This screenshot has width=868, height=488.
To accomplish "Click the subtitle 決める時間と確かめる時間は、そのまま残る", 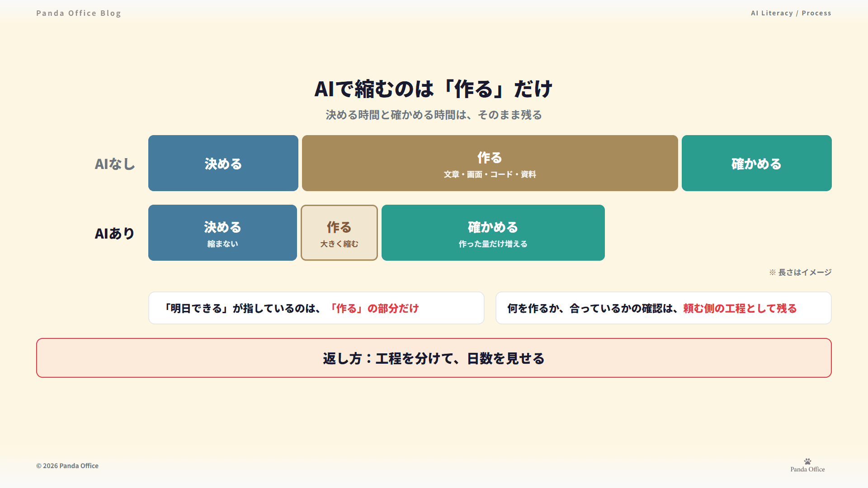I will pos(434,115).
